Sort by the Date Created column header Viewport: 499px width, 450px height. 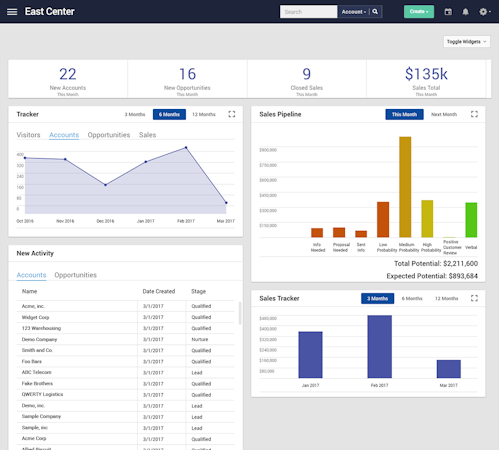[159, 291]
